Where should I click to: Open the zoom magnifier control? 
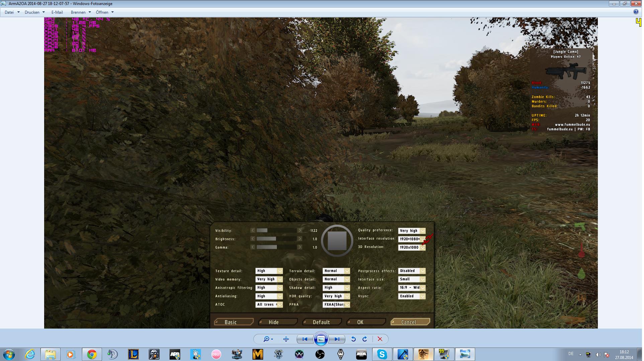coord(268,339)
